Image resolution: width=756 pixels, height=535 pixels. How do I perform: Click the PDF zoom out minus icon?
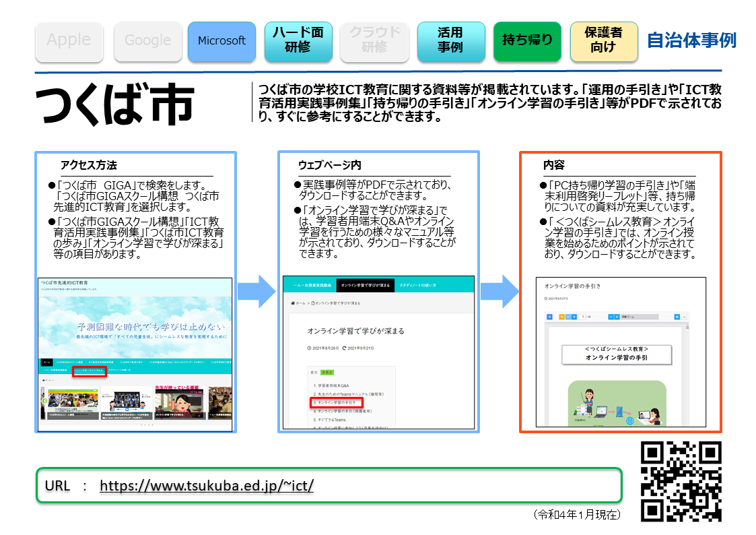(611, 317)
